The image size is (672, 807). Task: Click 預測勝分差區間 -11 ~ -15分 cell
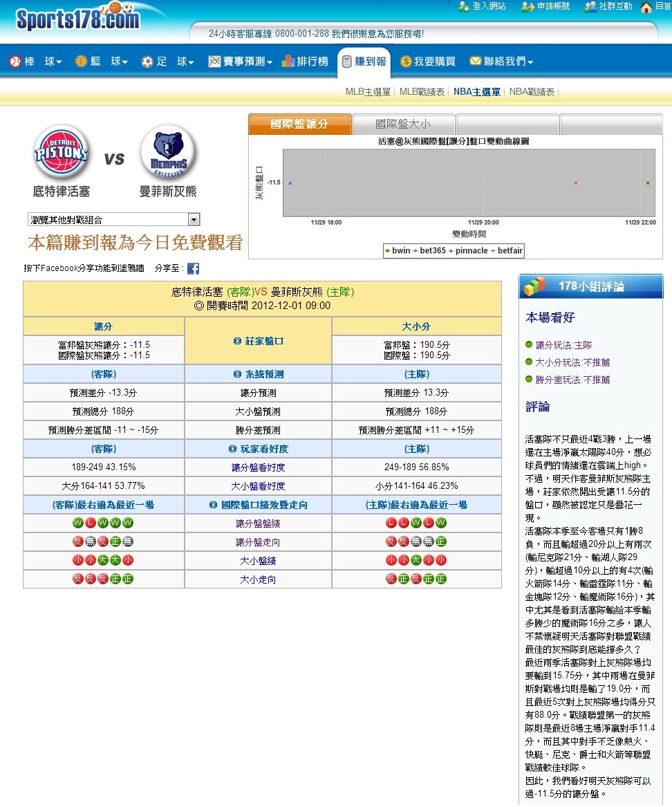pos(104,430)
